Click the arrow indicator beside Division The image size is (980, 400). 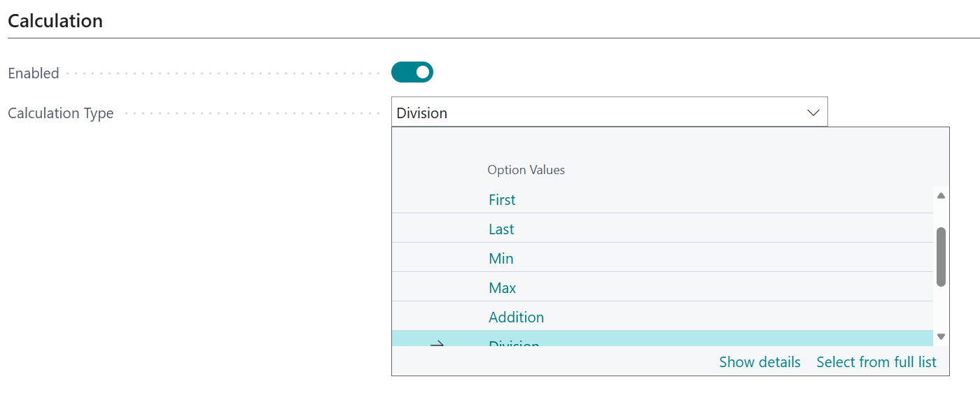pos(437,343)
